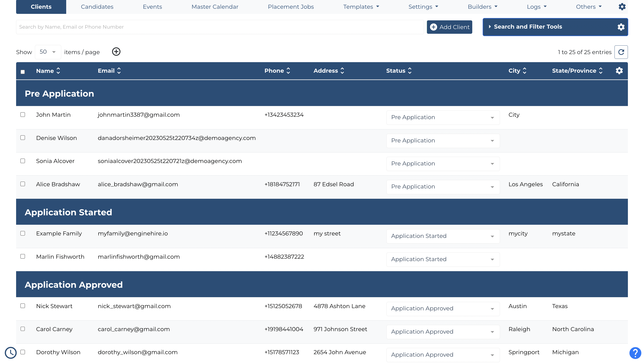644x364 pixels.
Task: Click the Pre Application group header
Action: tap(322, 93)
